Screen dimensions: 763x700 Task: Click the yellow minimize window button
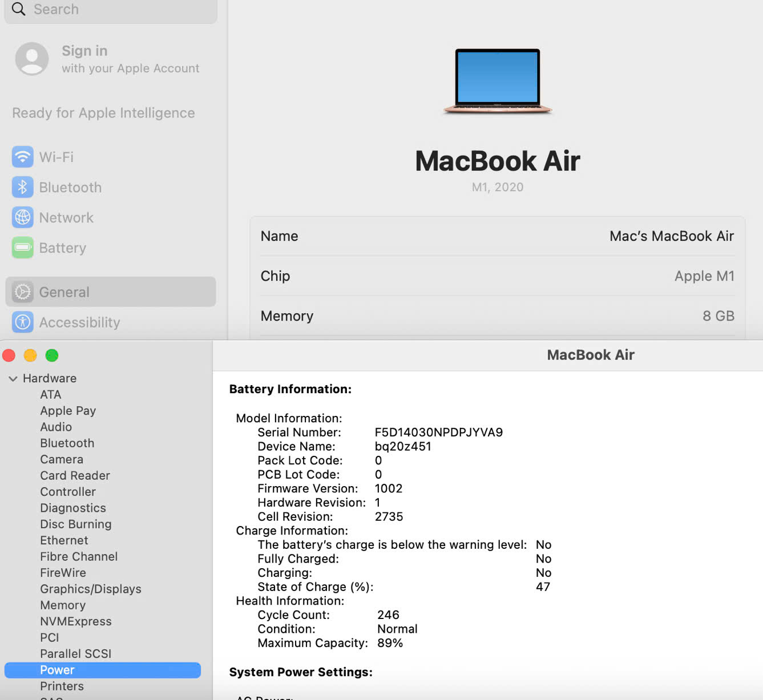pos(30,355)
